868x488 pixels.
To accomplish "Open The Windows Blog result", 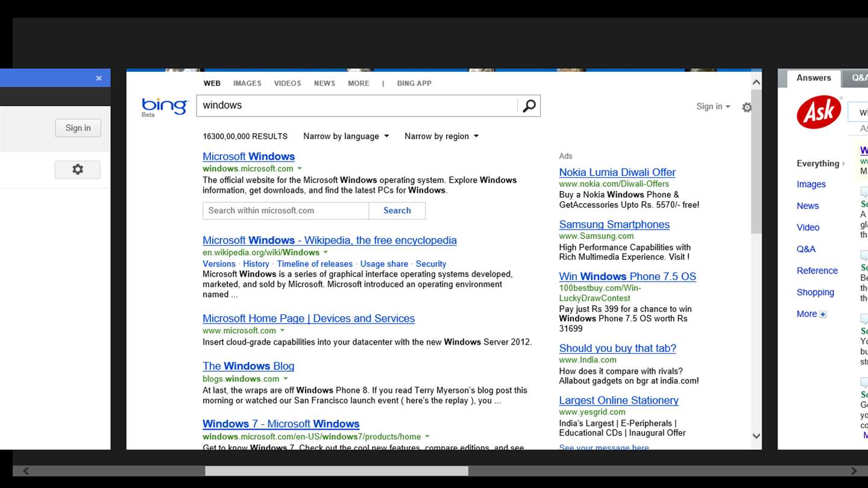I will coord(248,366).
